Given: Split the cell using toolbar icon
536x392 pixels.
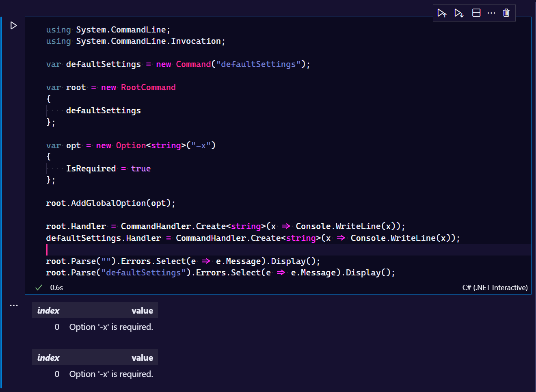Looking at the screenshot, I should 476,13.
